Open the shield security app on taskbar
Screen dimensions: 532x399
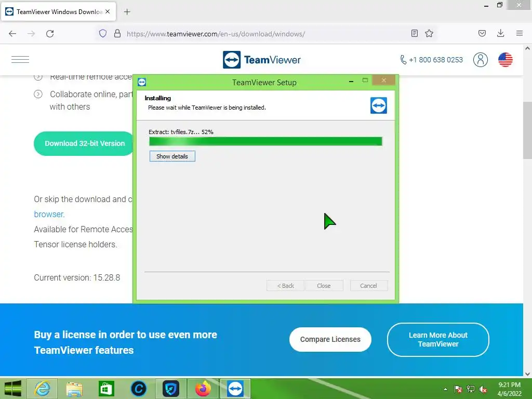click(170, 389)
